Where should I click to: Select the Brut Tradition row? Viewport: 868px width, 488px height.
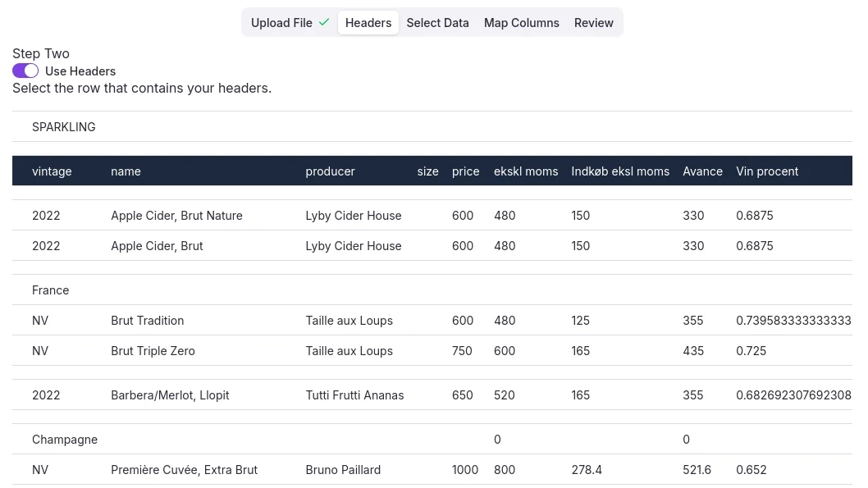[432, 320]
